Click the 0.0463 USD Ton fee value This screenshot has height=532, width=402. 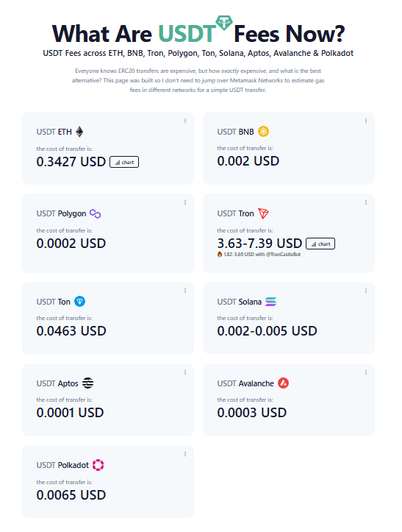click(x=71, y=331)
